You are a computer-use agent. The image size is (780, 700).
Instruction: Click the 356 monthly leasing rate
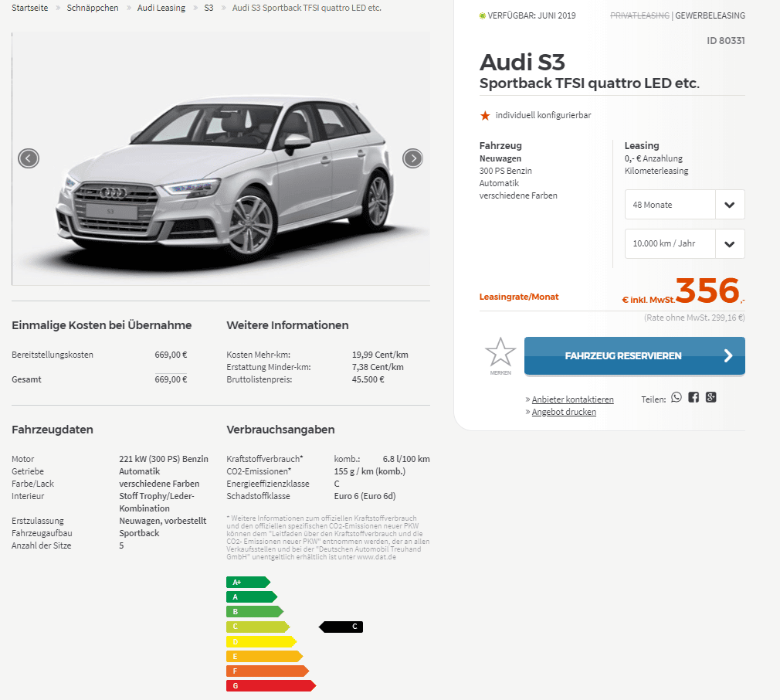click(x=707, y=291)
